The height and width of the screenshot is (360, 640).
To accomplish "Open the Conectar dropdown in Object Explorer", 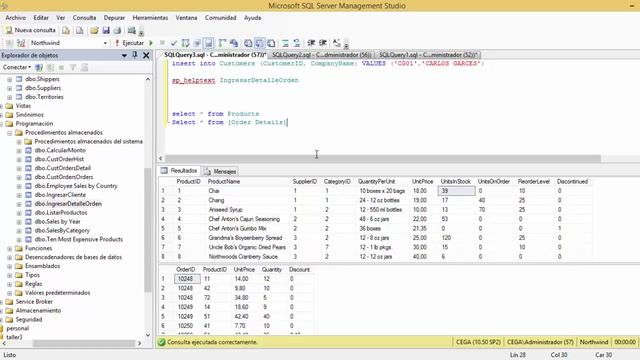I will point(17,67).
